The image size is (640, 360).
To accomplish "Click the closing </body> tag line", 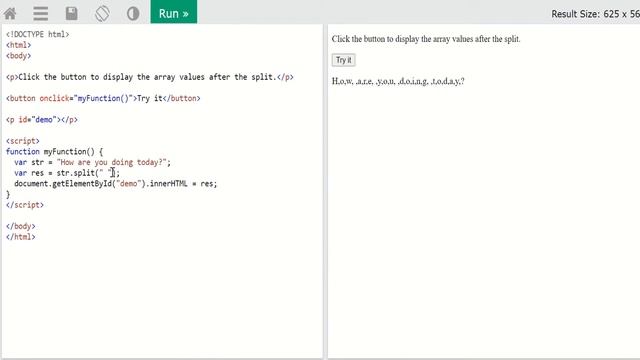I will (20, 226).
